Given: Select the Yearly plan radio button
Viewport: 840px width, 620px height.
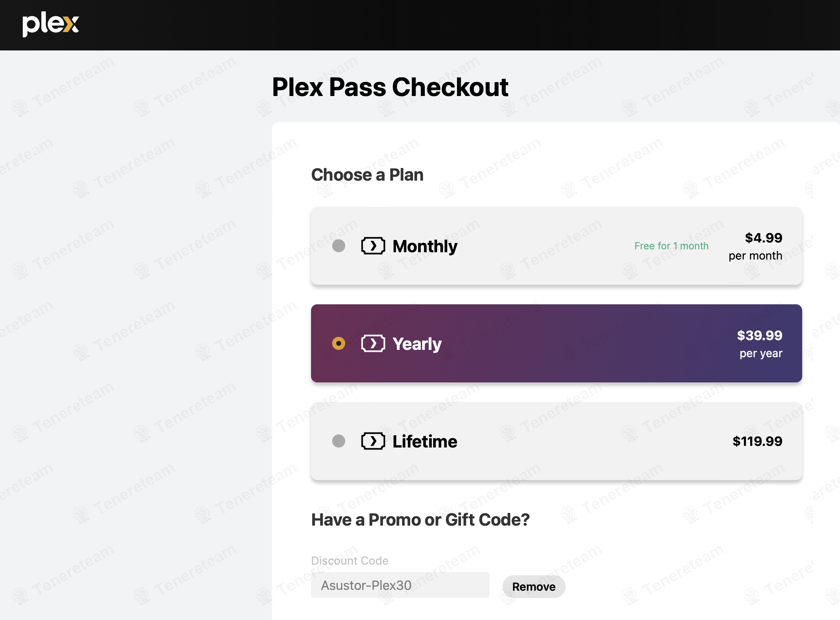Looking at the screenshot, I should click(339, 343).
